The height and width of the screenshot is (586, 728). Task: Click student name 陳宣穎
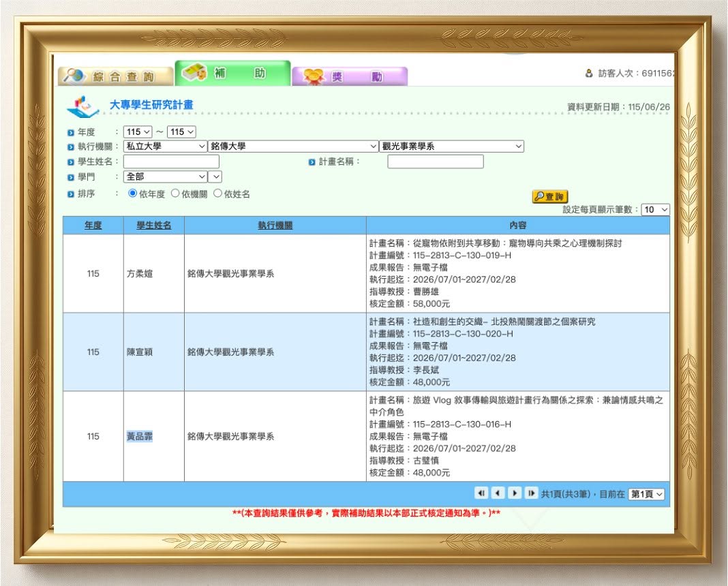[x=140, y=352]
